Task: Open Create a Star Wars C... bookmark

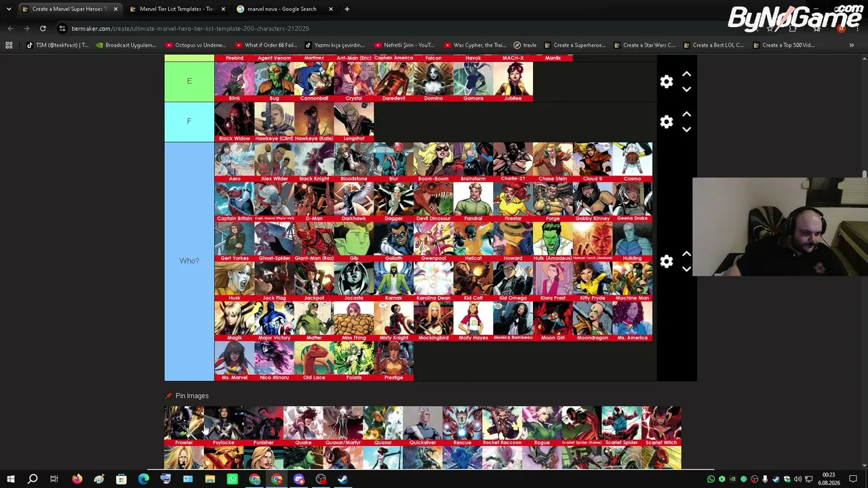Action: (644, 45)
